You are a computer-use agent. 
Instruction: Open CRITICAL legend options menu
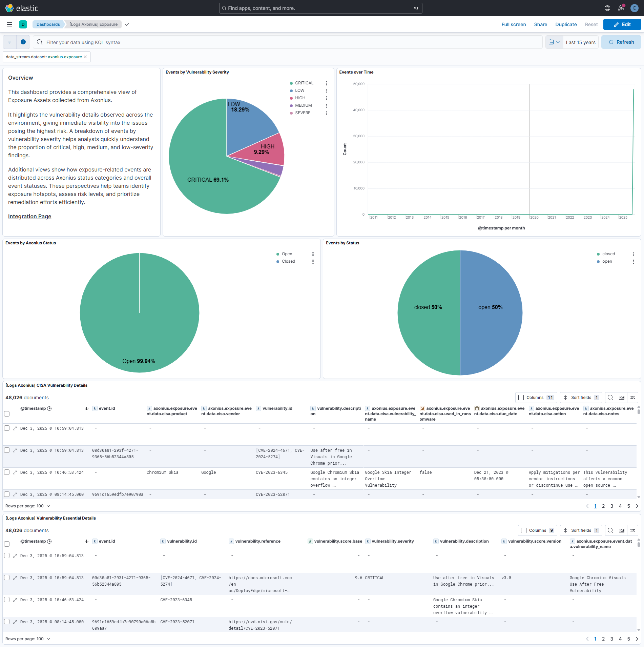click(327, 83)
